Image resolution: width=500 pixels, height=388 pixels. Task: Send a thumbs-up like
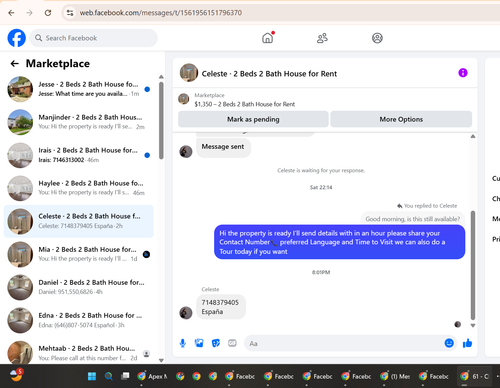pyautogui.click(x=467, y=343)
